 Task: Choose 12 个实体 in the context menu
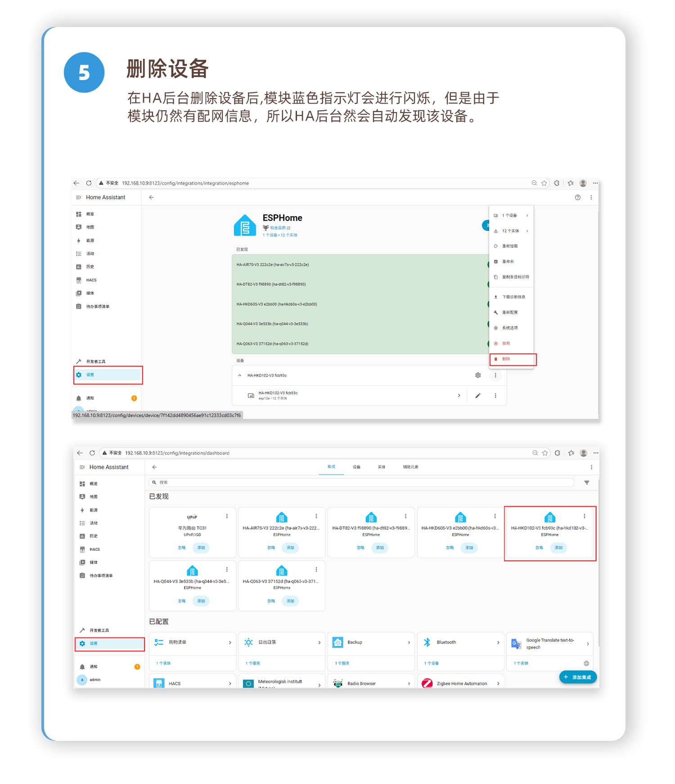point(511,231)
